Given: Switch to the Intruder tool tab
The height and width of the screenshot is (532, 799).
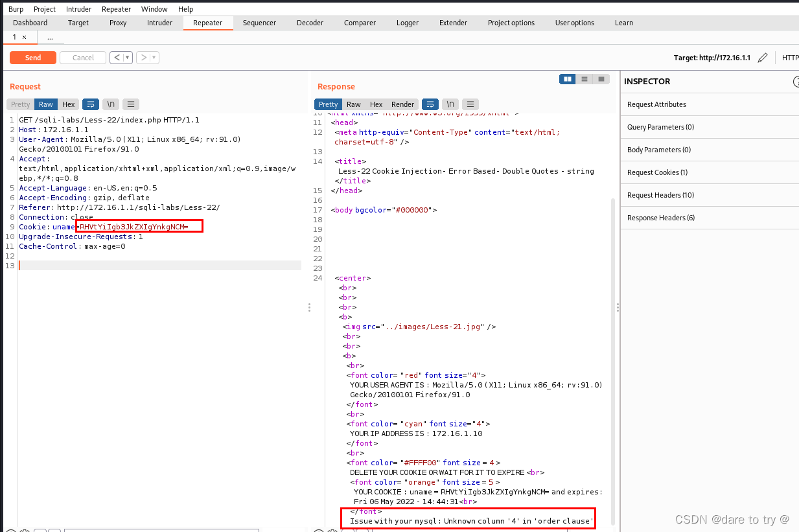Looking at the screenshot, I should tap(159, 23).
